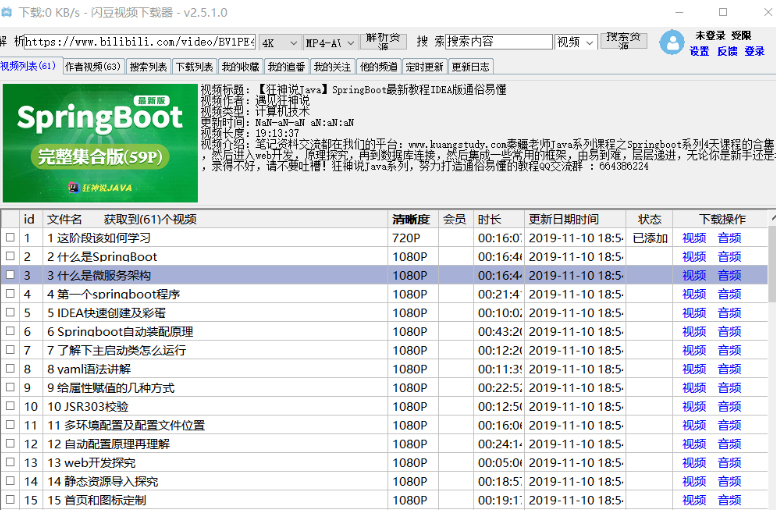Open the 我的追番 tab
This screenshot has width=776, height=510.
tap(286, 67)
